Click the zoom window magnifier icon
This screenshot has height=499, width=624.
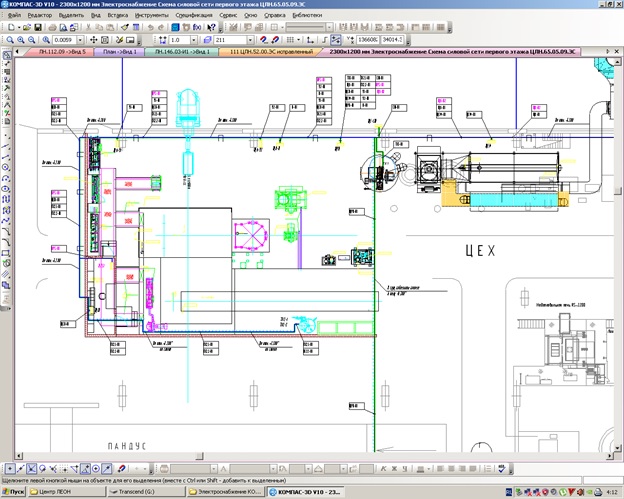[10, 40]
